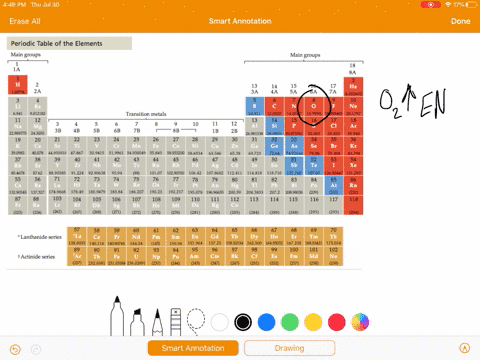Image resolution: width=480 pixels, height=360 pixels.
Task: Choose the black color swatch
Action: point(243,322)
